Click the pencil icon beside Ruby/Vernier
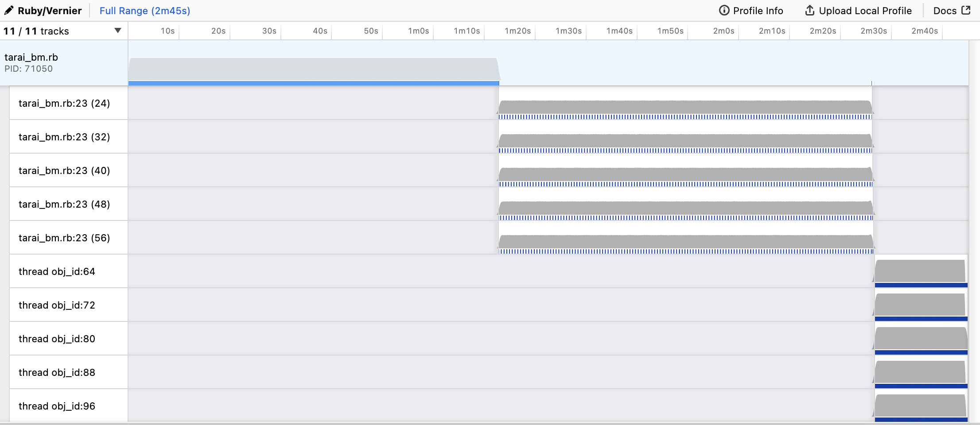The width and height of the screenshot is (980, 425). pos(8,10)
